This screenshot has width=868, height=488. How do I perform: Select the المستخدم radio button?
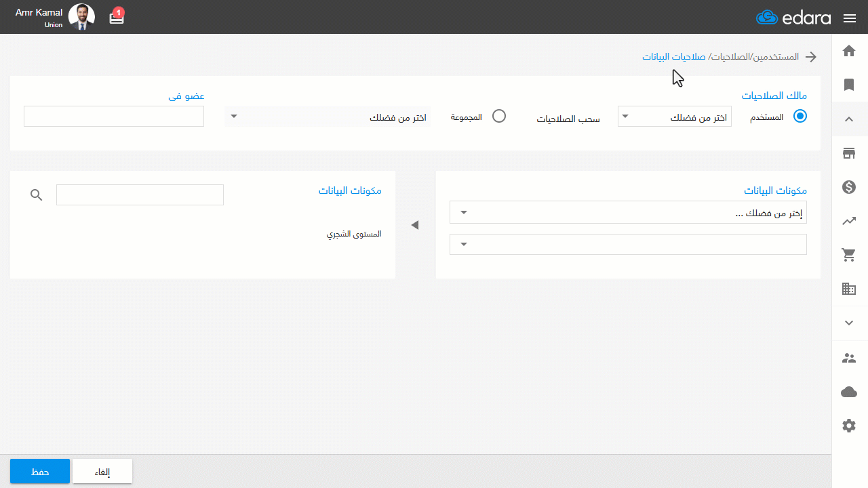coord(800,116)
